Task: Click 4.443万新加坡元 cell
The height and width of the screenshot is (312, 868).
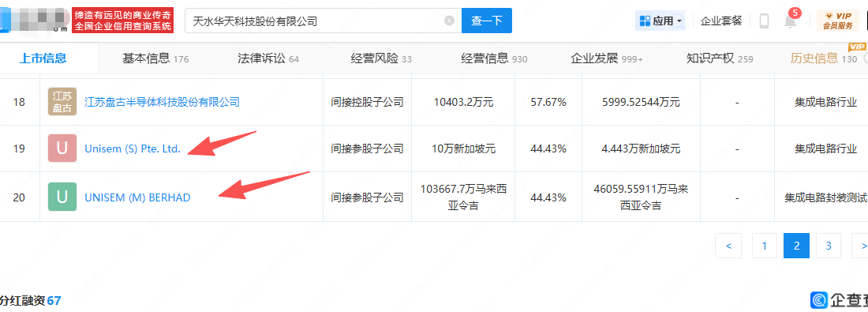Action: pos(641,149)
